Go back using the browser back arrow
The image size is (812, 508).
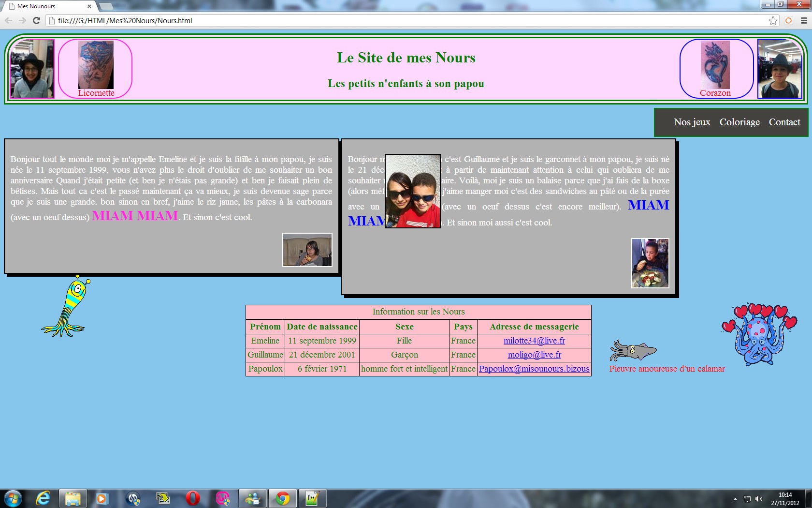click(x=8, y=20)
